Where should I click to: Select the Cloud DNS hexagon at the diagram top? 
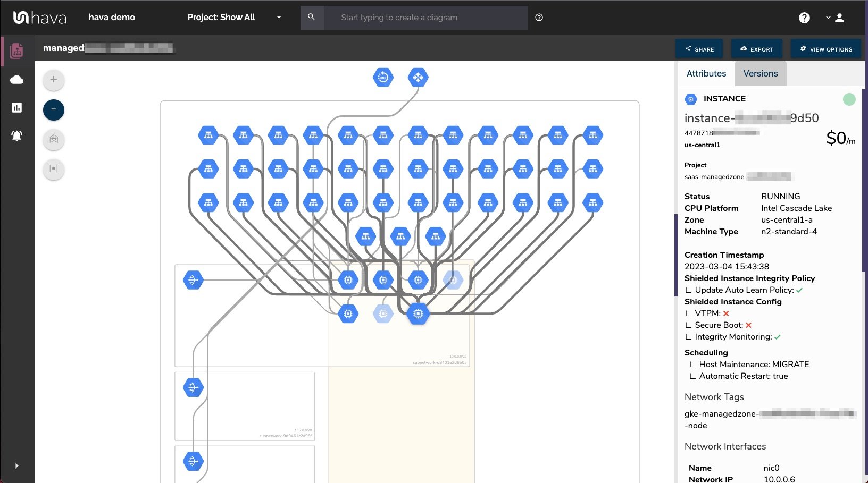pos(383,77)
